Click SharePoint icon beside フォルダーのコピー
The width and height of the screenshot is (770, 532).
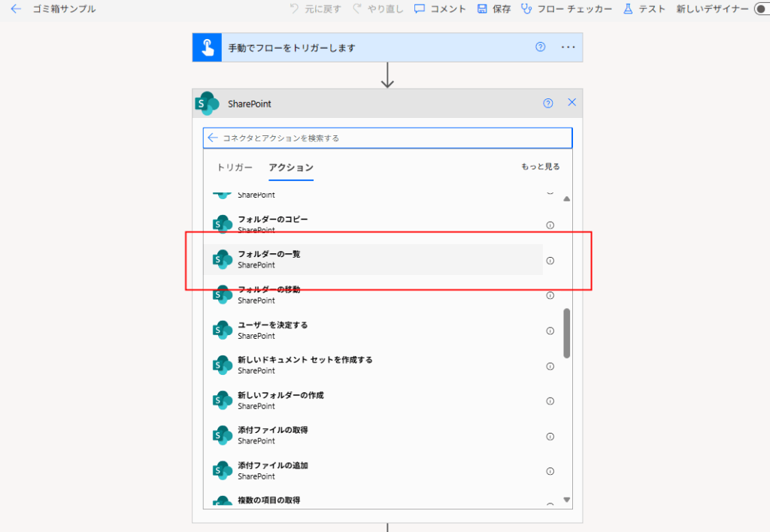(x=223, y=224)
